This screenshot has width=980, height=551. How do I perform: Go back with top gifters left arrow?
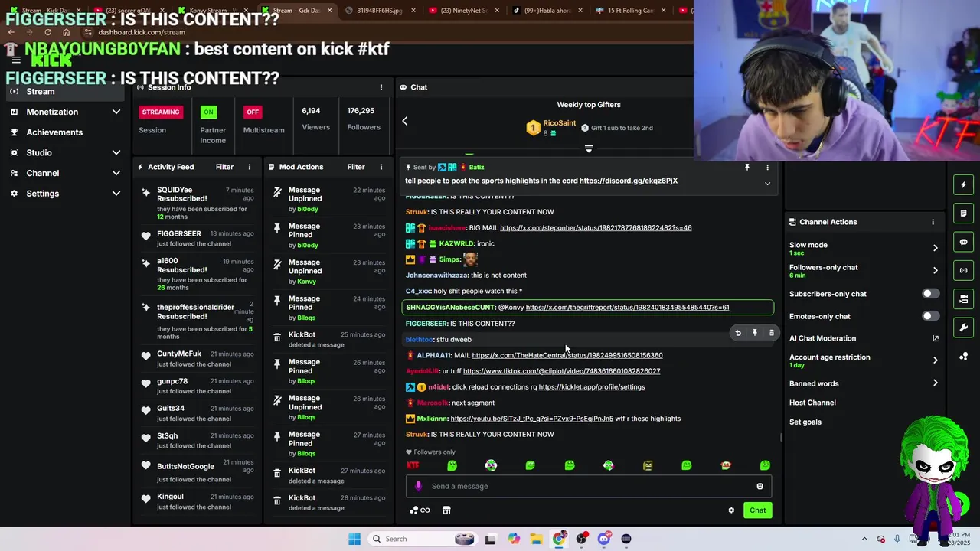405,121
